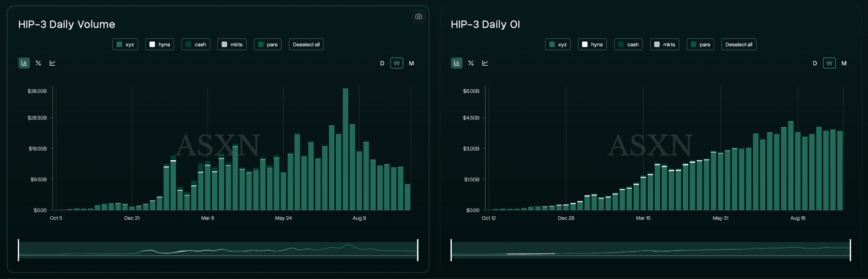Toggle xyz series in Daily Volume legend

(125, 45)
